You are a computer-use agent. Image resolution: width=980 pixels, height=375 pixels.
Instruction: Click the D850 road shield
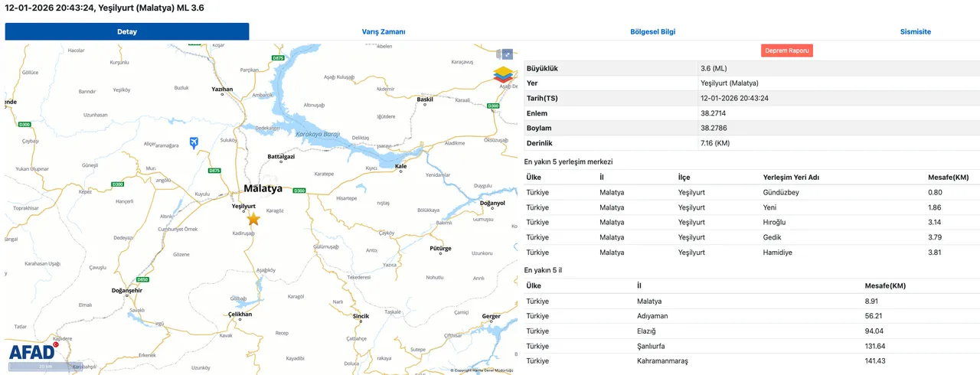pos(142,279)
